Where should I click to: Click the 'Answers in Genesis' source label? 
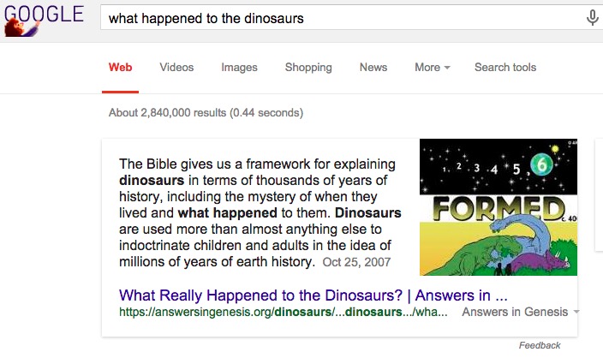click(515, 313)
